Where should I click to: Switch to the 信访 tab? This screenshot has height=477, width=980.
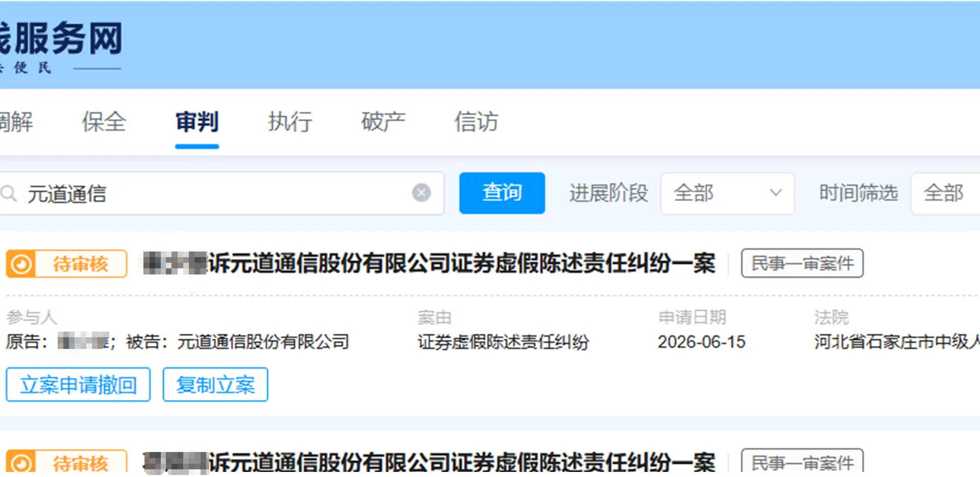476,122
